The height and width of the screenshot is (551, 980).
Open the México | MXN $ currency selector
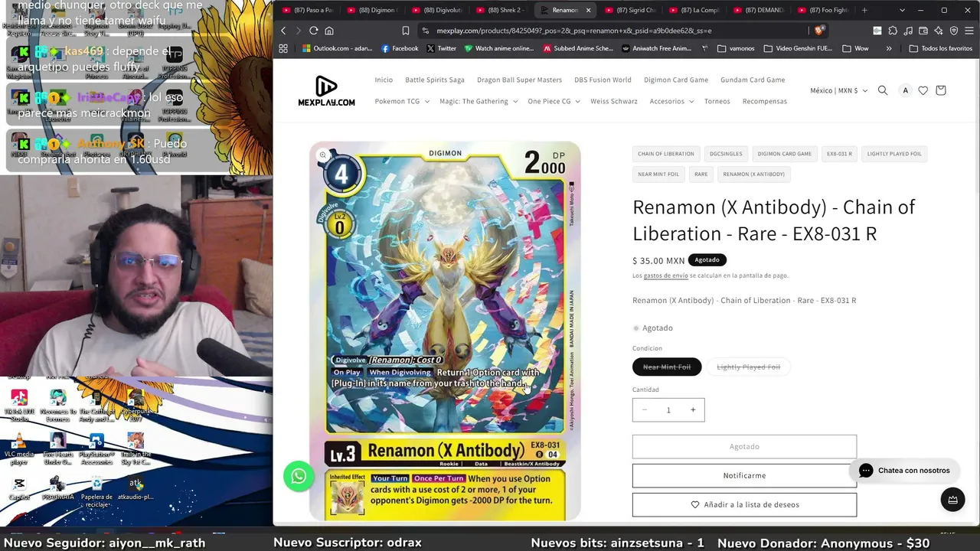(839, 90)
